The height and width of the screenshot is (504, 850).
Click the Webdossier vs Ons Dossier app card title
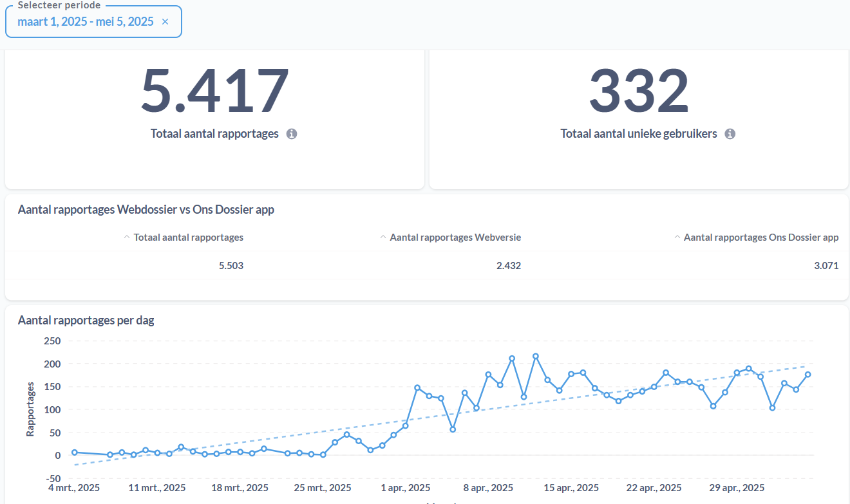(x=146, y=210)
